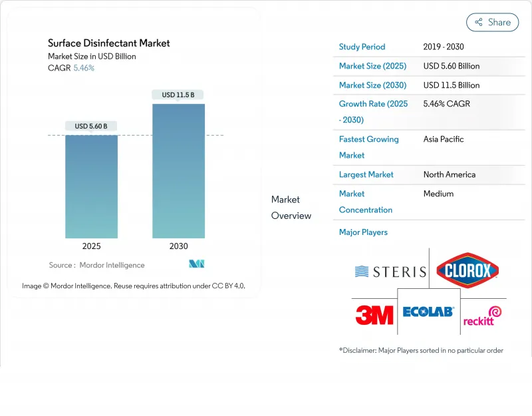Select the 2030 bar in chart

coord(178,171)
